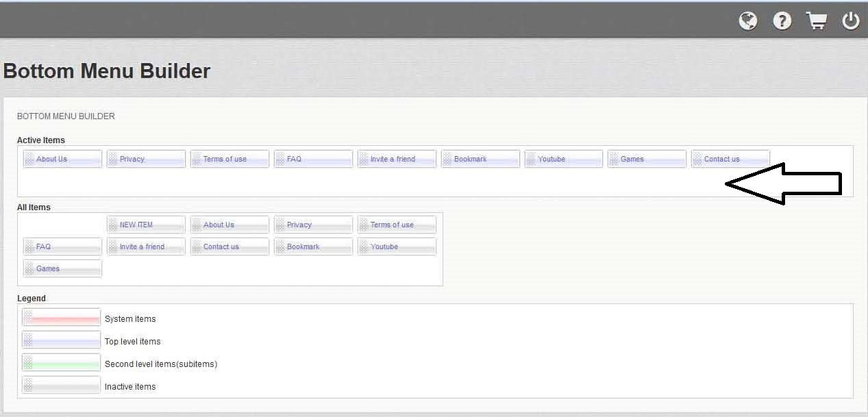Image resolution: width=868 pixels, height=417 pixels.
Task: Click the power logout icon
Action: tap(851, 21)
